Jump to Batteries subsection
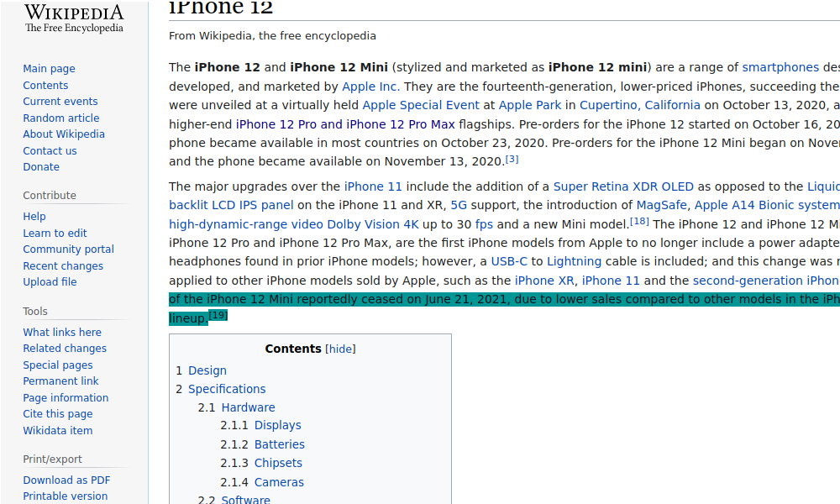The height and width of the screenshot is (504, 840). click(x=279, y=444)
